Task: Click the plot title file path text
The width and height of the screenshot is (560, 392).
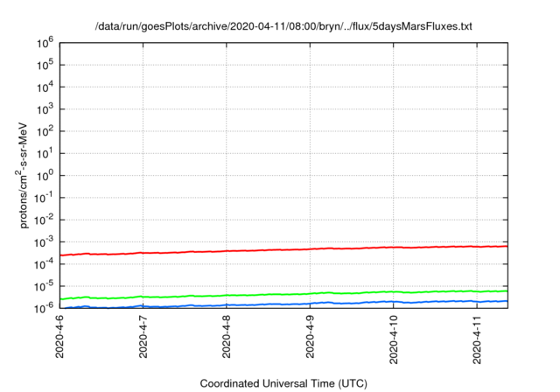Action: [283, 27]
